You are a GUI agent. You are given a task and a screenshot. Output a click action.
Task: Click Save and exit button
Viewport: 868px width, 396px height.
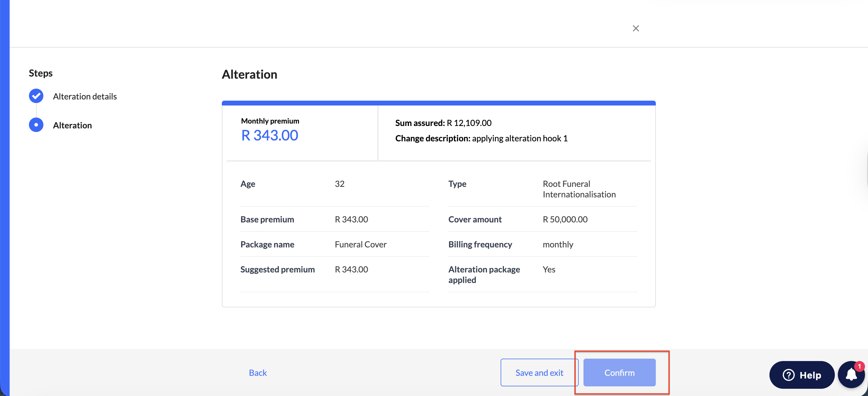click(539, 372)
